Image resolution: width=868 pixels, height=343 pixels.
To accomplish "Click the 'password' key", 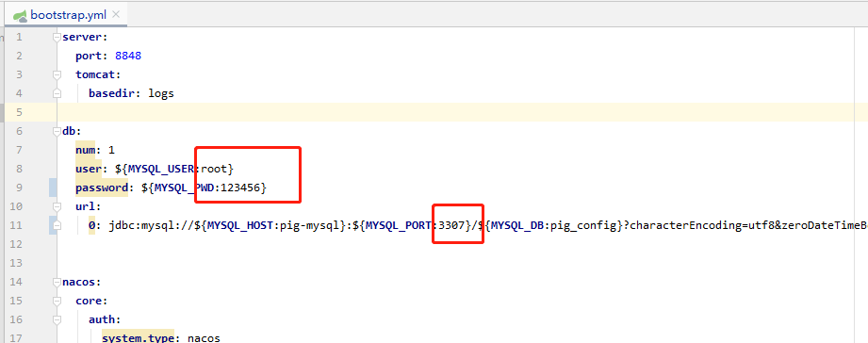I will pyautogui.click(x=102, y=188).
